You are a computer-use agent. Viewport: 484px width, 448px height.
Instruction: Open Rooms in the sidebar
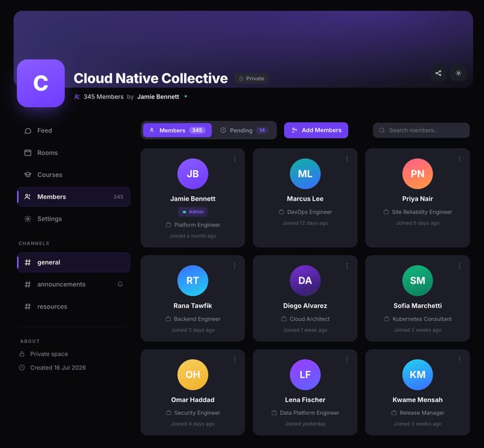click(x=73, y=153)
